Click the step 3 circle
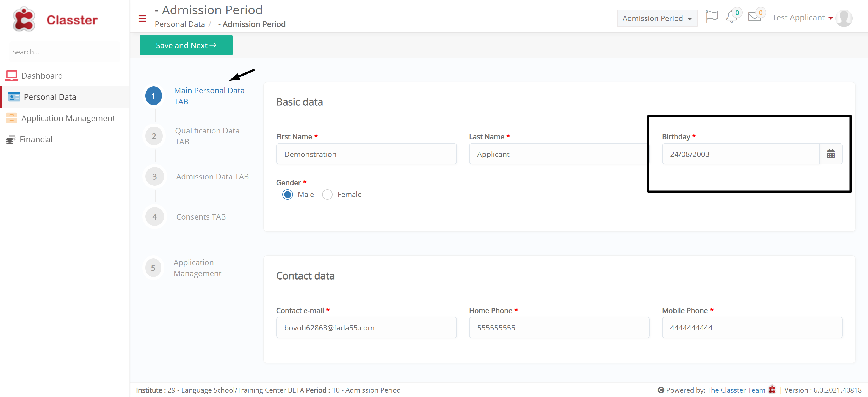 [154, 177]
